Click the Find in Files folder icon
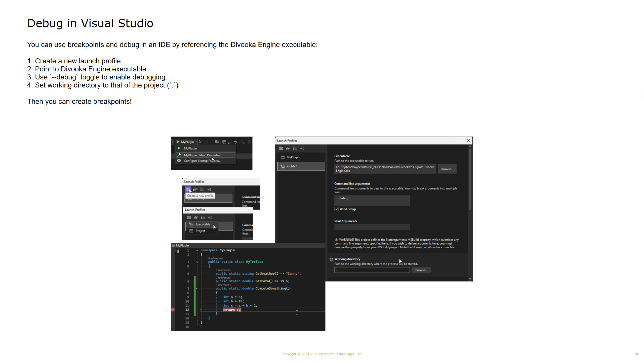The width and height of the screenshot is (644, 362). pos(217,142)
